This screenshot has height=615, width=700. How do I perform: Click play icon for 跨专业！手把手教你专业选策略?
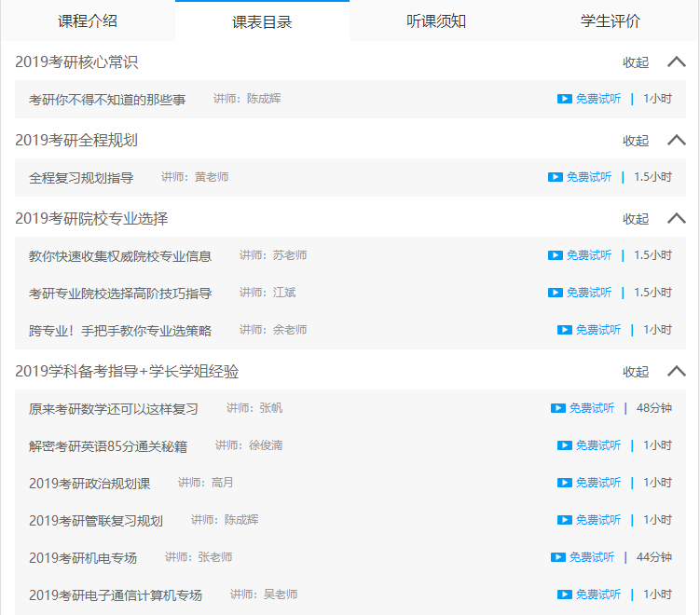[x=564, y=330]
